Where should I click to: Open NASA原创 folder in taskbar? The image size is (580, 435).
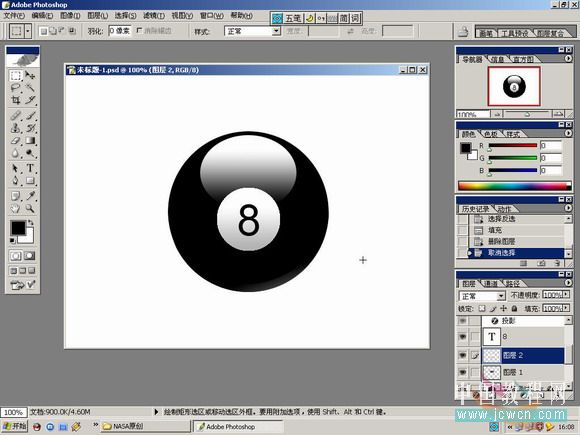coord(146,426)
